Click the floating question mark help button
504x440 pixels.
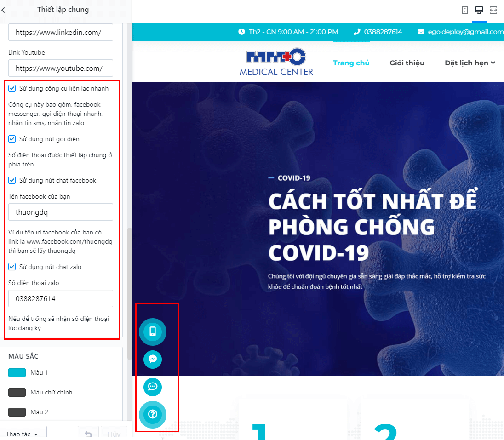[153, 414]
